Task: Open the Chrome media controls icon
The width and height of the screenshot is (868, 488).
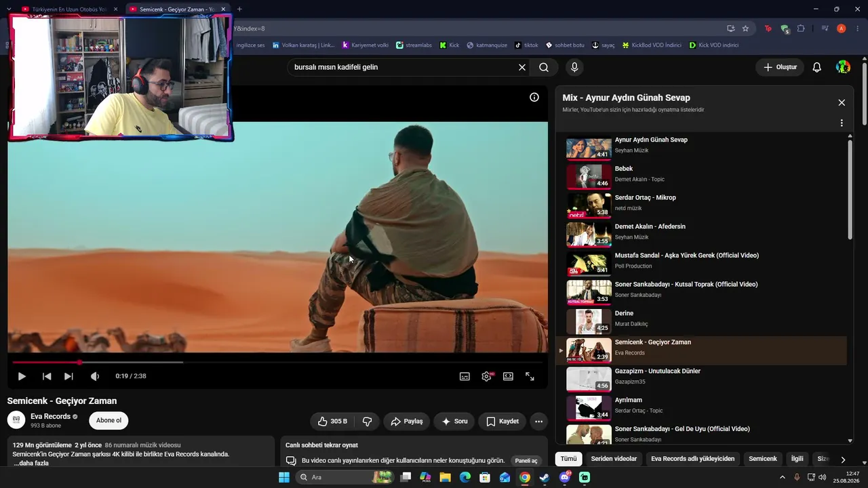Action: [x=825, y=28]
